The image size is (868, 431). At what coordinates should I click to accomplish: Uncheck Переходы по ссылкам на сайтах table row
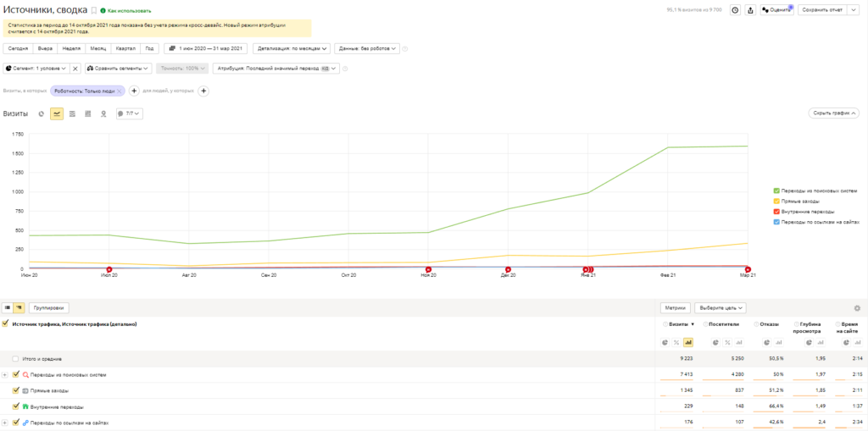coord(15,423)
